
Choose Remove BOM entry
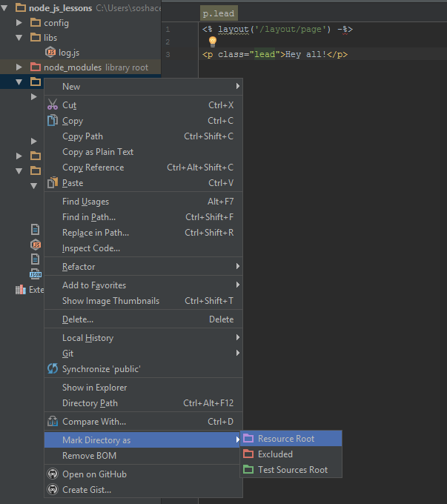point(143,456)
